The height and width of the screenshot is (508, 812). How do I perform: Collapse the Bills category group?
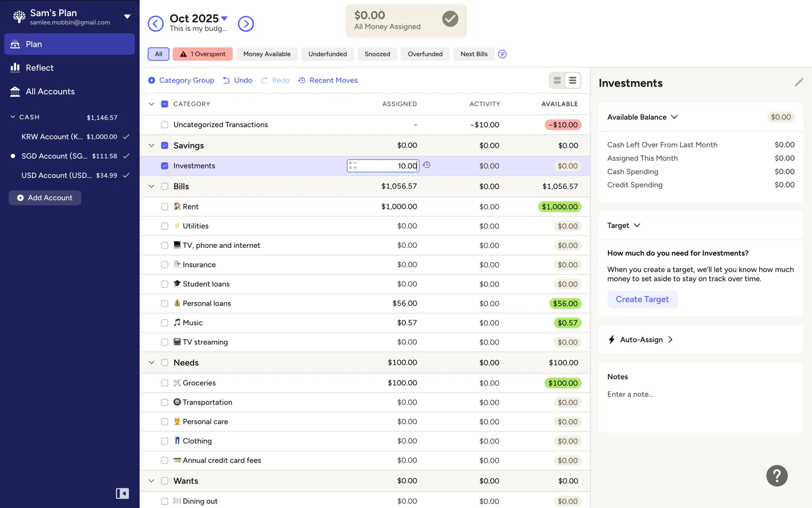coord(151,186)
